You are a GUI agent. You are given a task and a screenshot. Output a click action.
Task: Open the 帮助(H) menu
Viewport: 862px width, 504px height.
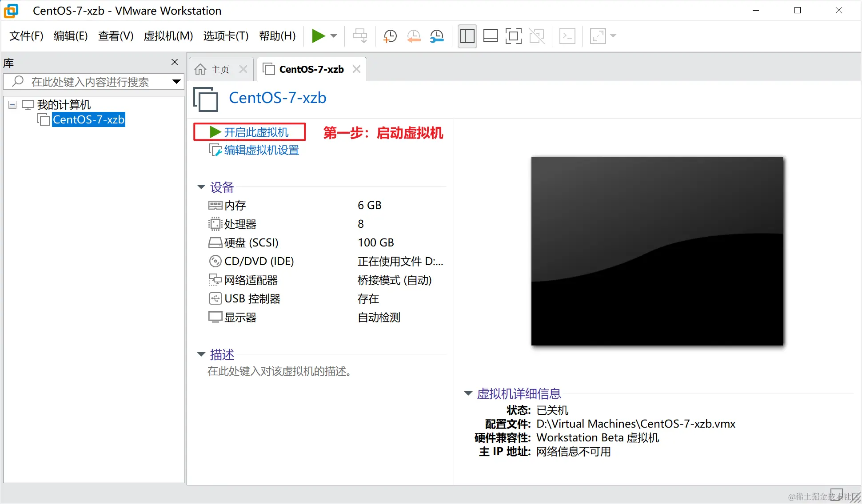tap(277, 36)
